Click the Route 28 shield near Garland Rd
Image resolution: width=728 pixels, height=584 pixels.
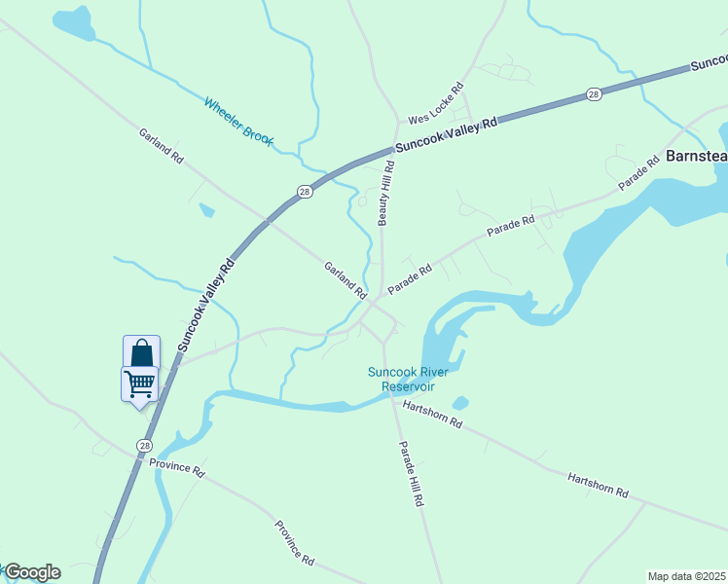click(305, 192)
